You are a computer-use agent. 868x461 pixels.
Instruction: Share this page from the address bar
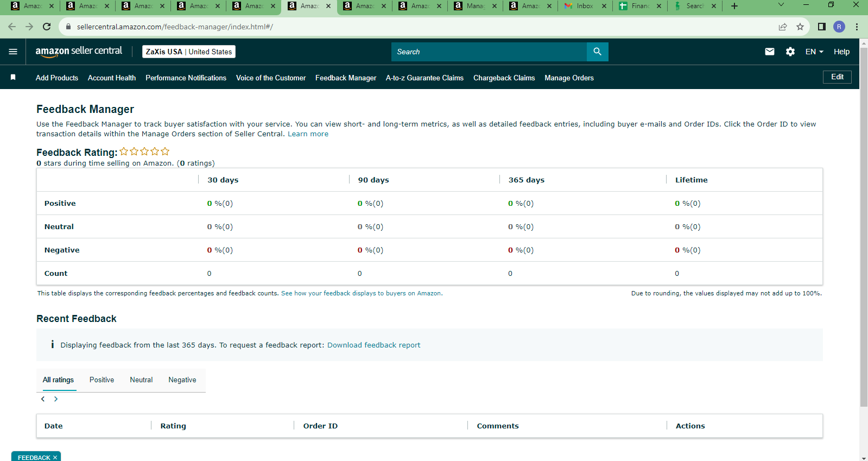point(783,27)
